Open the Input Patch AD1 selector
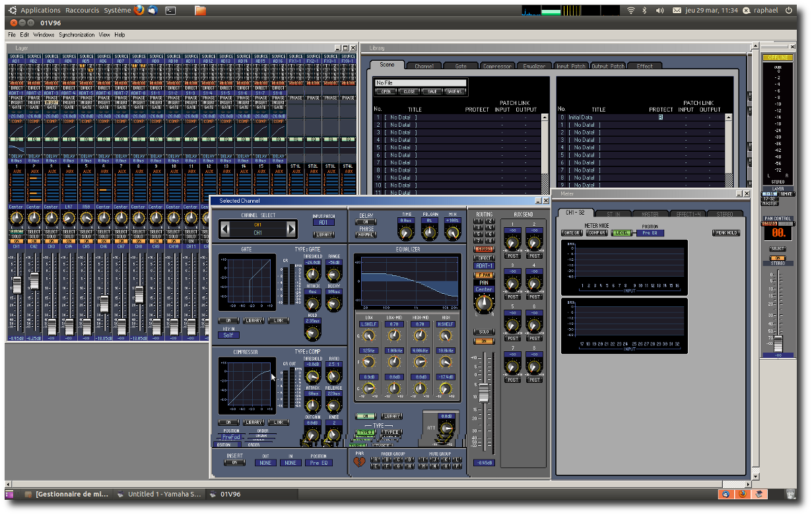The width and height of the screenshot is (812, 515). click(x=323, y=223)
